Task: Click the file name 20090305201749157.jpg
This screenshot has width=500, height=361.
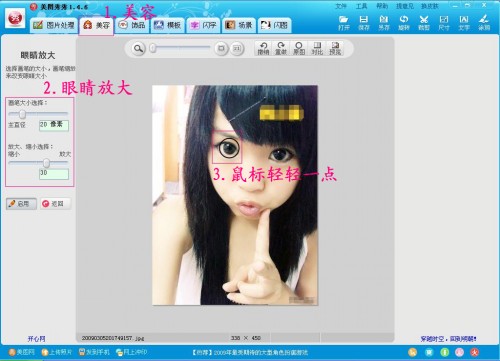Action: click(113, 338)
